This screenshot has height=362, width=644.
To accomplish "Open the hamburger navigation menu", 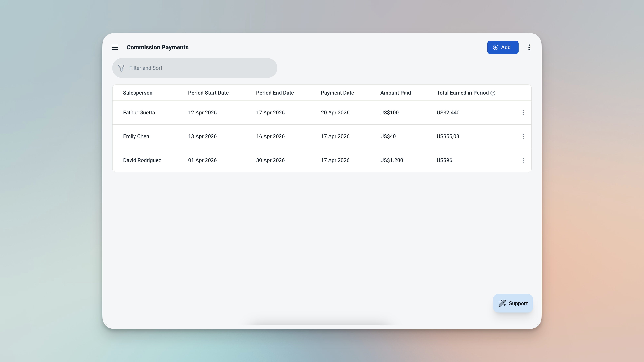I will tap(115, 47).
